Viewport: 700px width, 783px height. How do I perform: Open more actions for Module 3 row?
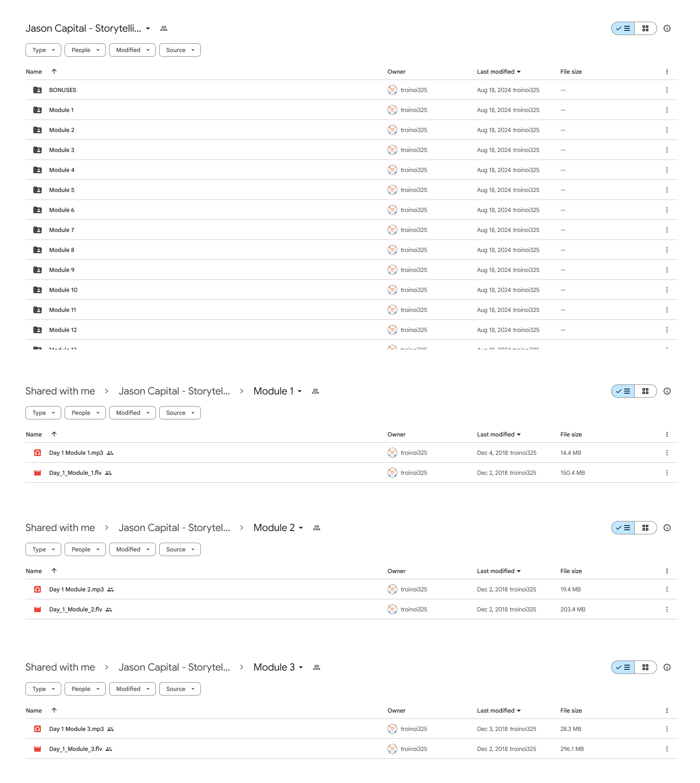(667, 150)
